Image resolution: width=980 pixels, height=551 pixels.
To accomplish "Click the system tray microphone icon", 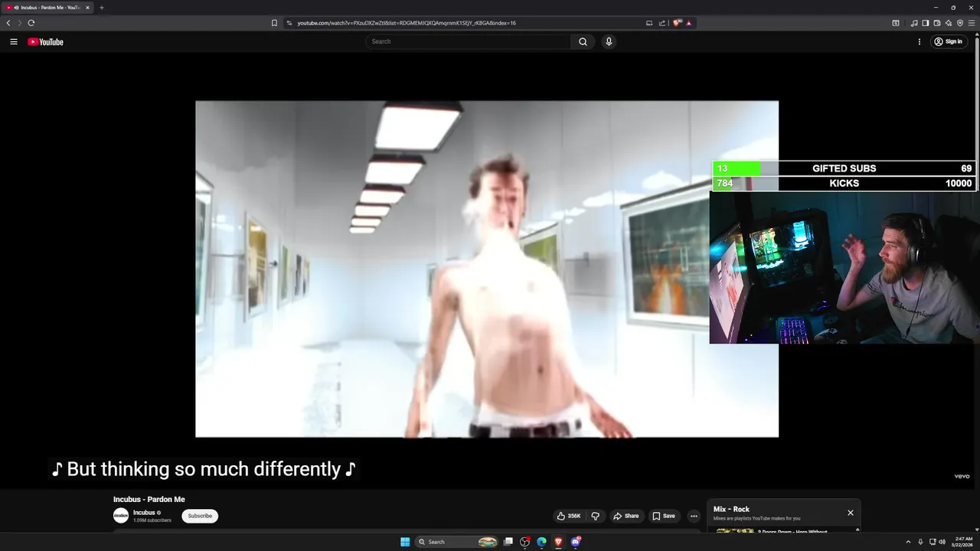I will pos(920,542).
